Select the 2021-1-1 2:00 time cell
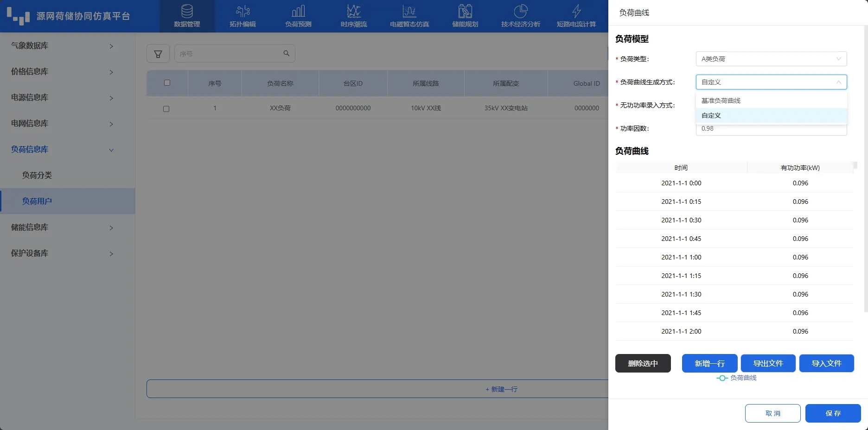Image resolution: width=868 pixels, height=430 pixels. tap(681, 331)
